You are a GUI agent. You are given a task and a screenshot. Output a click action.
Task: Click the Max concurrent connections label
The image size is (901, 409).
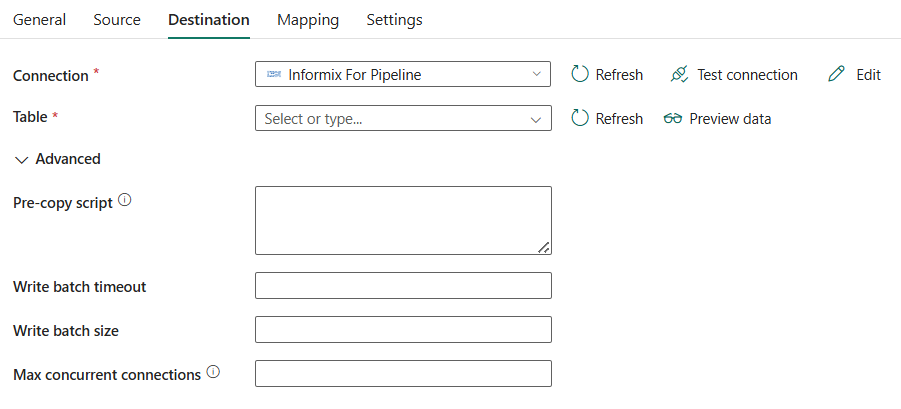[x=107, y=375]
